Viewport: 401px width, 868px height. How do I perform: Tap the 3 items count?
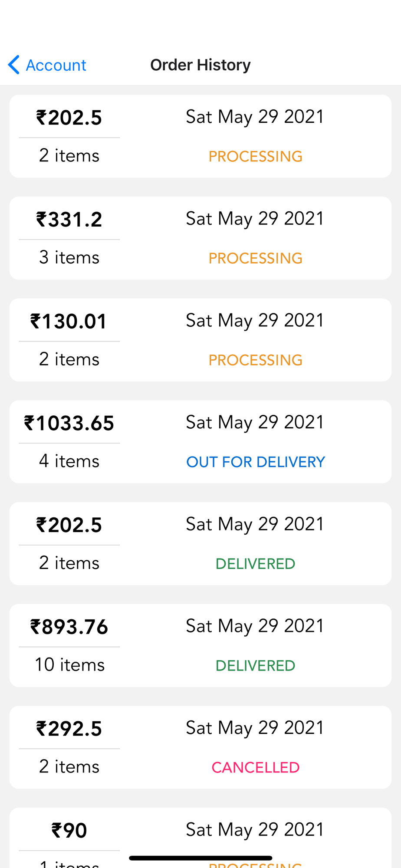[x=69, y=258]
